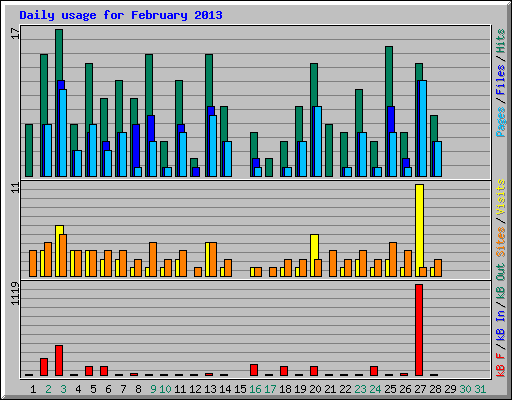This screenshot has height=400, width=512.
Task: Click the red kB bar for day 3
Action: tap(59, 360)
